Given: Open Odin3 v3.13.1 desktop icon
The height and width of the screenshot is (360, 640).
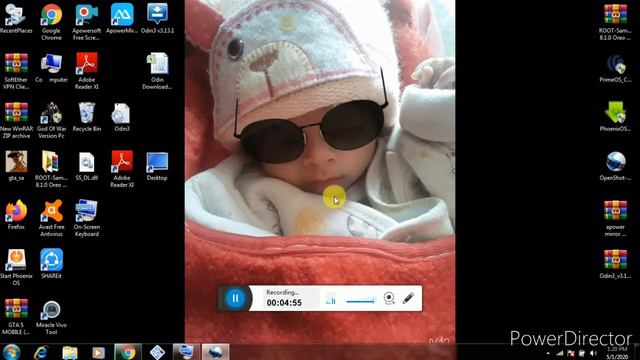Looking at the screenshot, I should click(157, 19).
